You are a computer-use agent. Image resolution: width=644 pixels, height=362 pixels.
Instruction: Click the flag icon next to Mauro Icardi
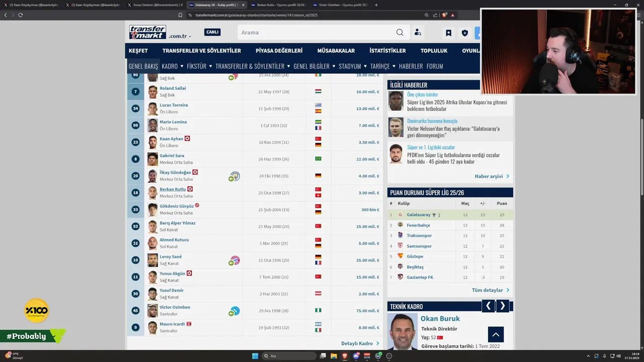[189, 324]
